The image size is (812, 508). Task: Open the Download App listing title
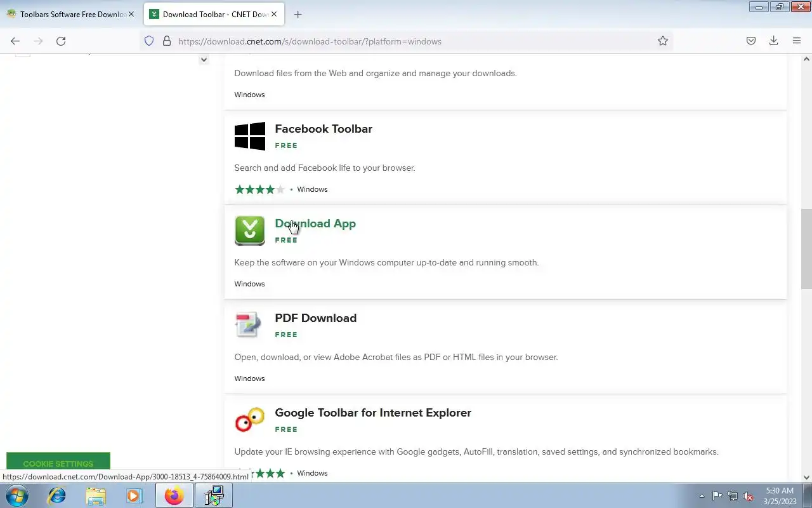tap(315, 224)
